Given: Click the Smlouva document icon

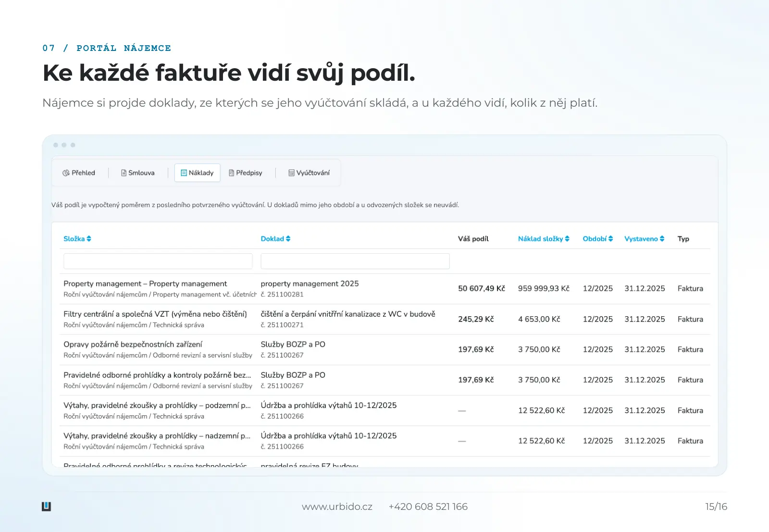Looking at the screenshot, I should pos(124,173).
